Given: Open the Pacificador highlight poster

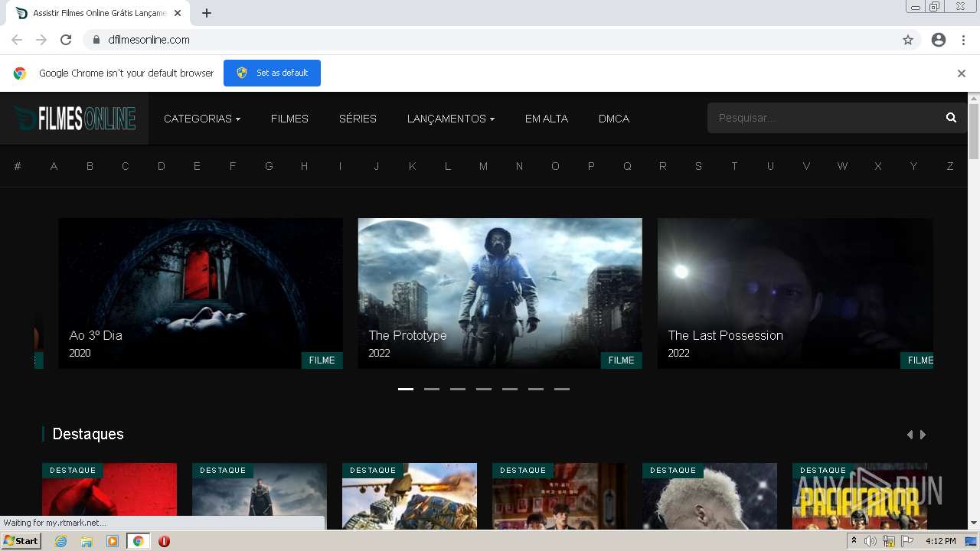Looking at the screenshot, I should tap(860, 497).
